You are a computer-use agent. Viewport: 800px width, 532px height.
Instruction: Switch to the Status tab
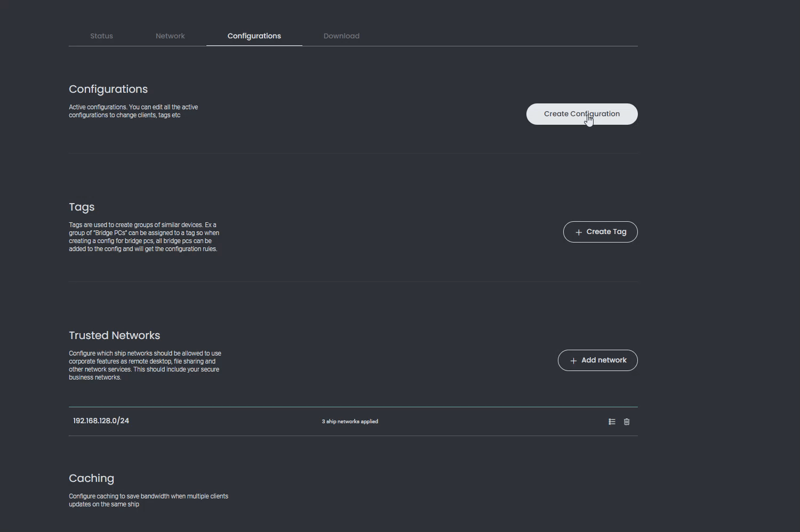pyautogui.click(x=101, y=36)
